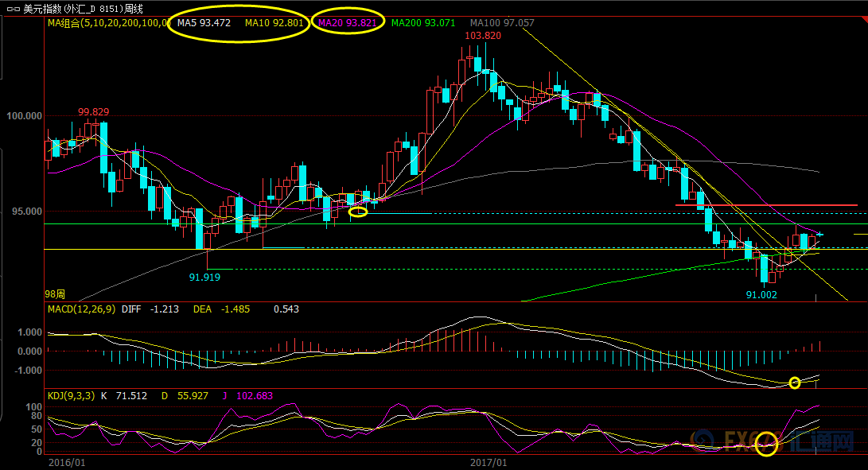Open the MA组合 indicator parameters label
Viewport: 868px width, 470px height.
point(107,23)
